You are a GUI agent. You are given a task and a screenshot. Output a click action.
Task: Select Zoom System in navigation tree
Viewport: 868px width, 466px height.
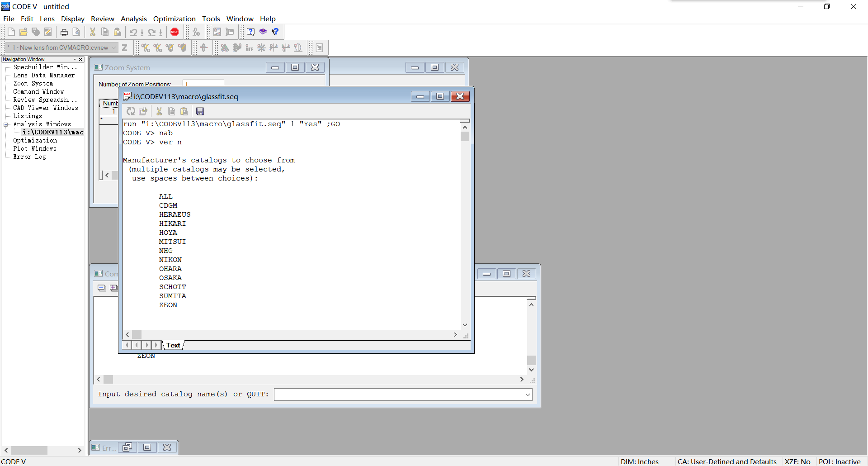33,84
